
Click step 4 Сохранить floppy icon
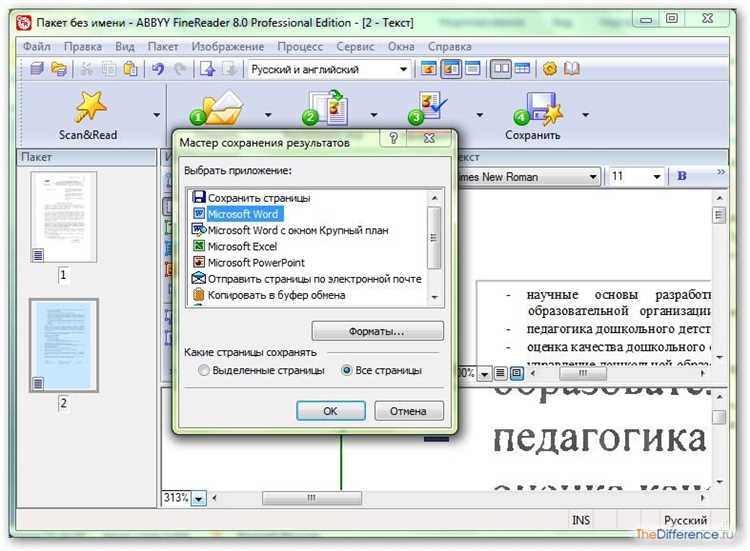pos(538,109)
